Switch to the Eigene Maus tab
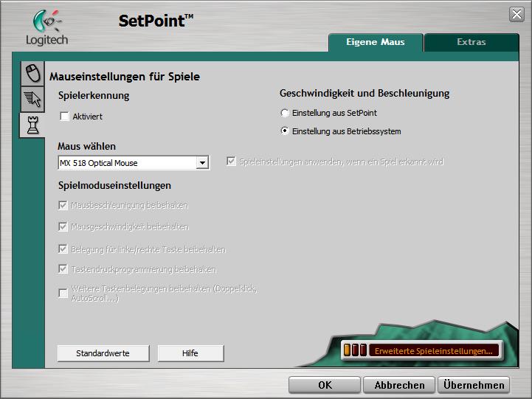The image size is (532, 399). click(x=376, y=42)
